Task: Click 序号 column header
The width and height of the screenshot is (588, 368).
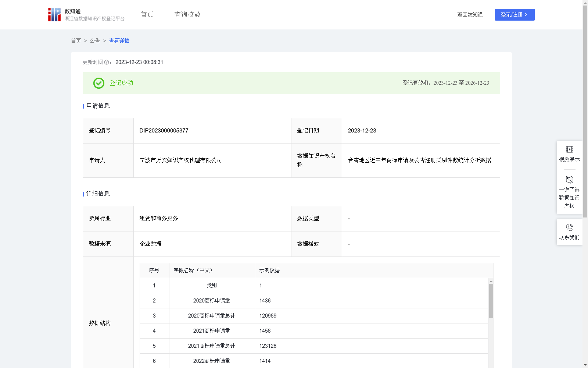Action: [x=154, y=270]
